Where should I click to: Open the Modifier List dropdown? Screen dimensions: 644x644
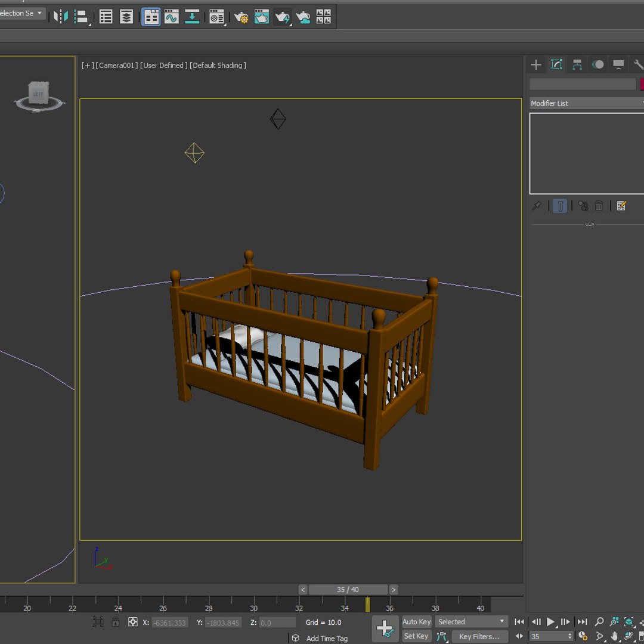coord(587,104)
